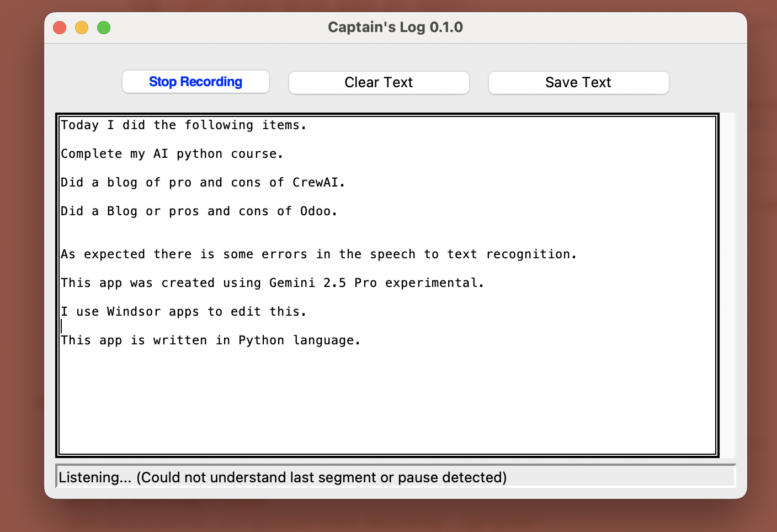Click the line mentioning Odoo
Image resolution: width=777 pixels, height=532 pixels.
click(x=199, y=211)
